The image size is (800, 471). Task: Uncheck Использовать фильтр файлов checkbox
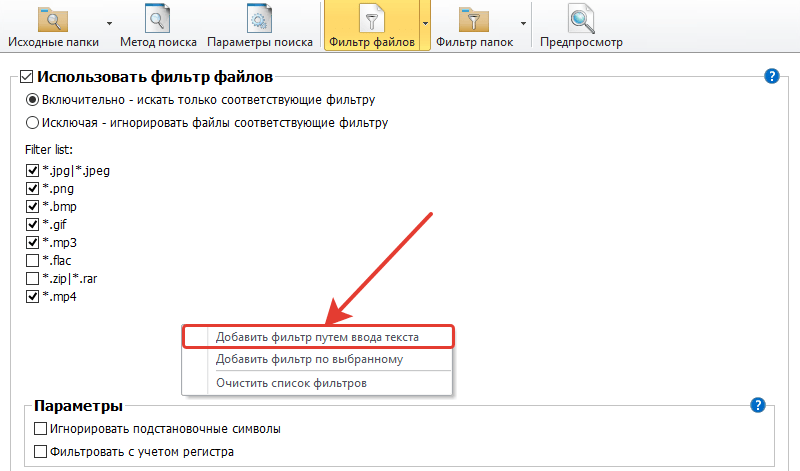[x=27, y=77]
